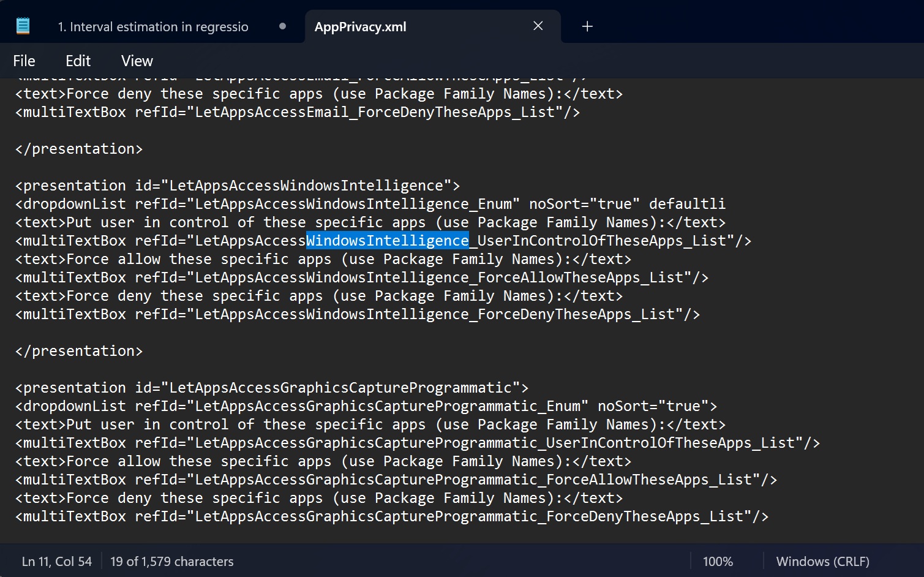Click the highlighted WindowsIntelligence selection

[x=388, y=241]
